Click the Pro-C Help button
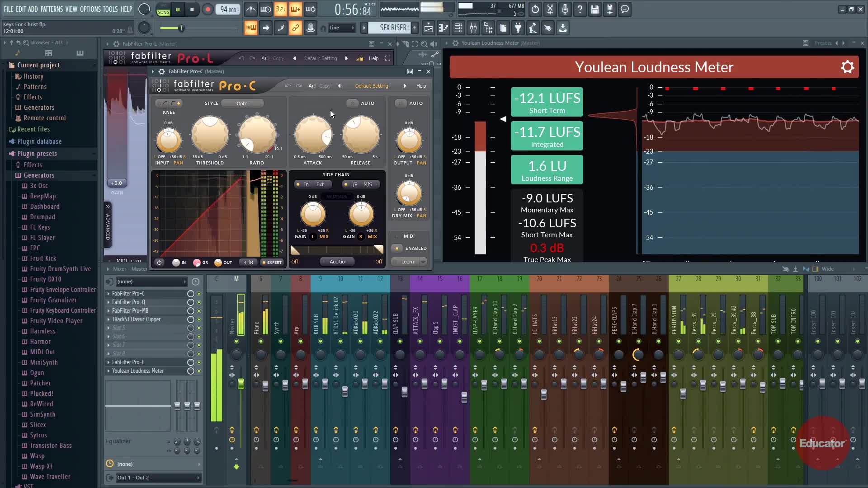This screenshot has width=868, height=488. tap(421, 86)
